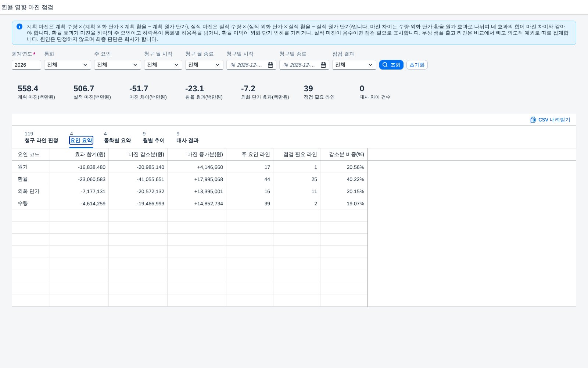Open the 청구 월 종료 dropdown

(x=204, y=65)
